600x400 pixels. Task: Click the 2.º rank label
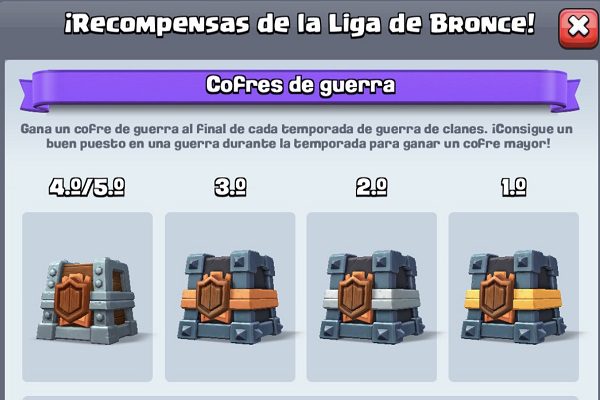(372, 188)
